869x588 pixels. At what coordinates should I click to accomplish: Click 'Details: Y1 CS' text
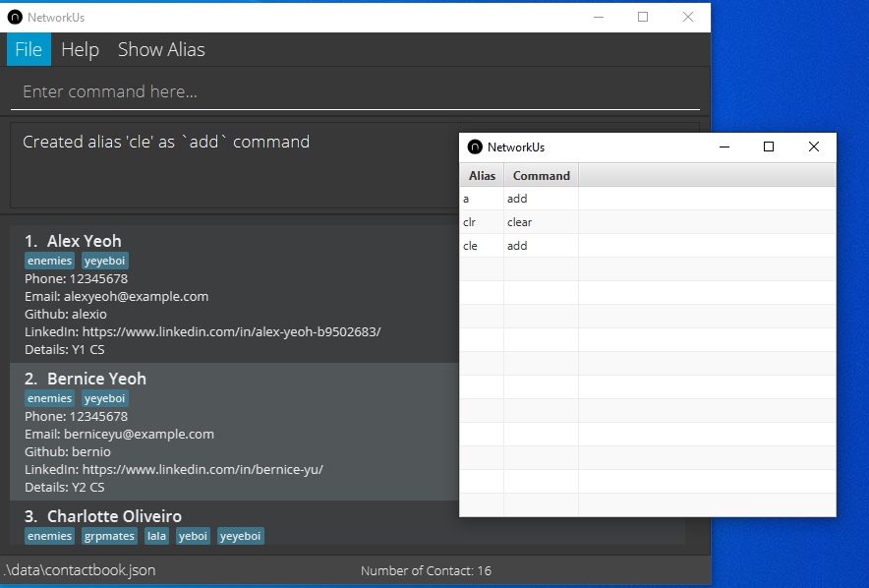65,350
